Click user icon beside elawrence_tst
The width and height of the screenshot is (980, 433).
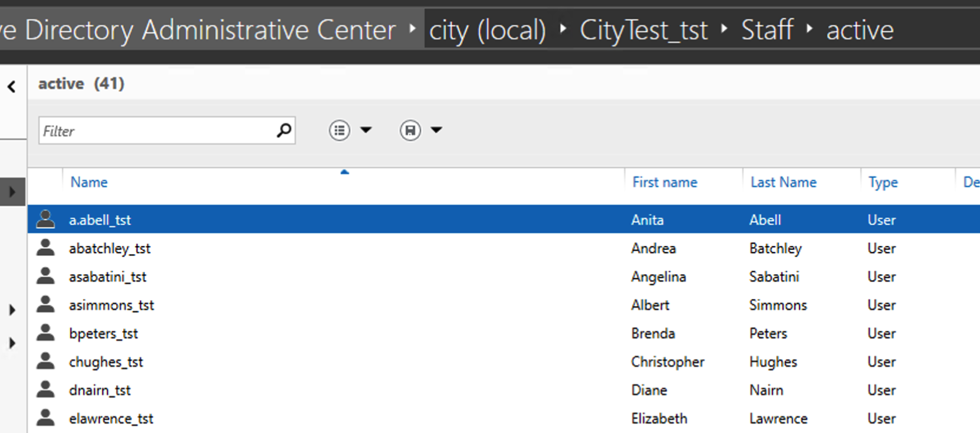45,418
